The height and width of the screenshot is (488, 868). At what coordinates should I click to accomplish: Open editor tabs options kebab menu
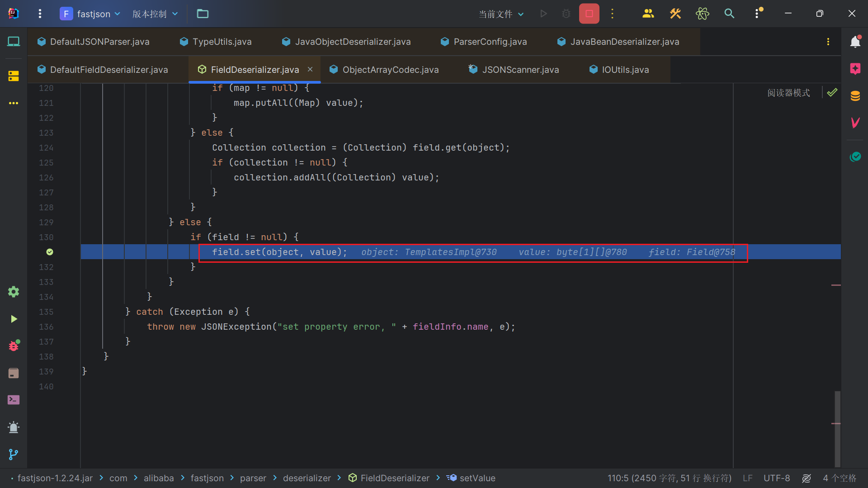[828, 42]
